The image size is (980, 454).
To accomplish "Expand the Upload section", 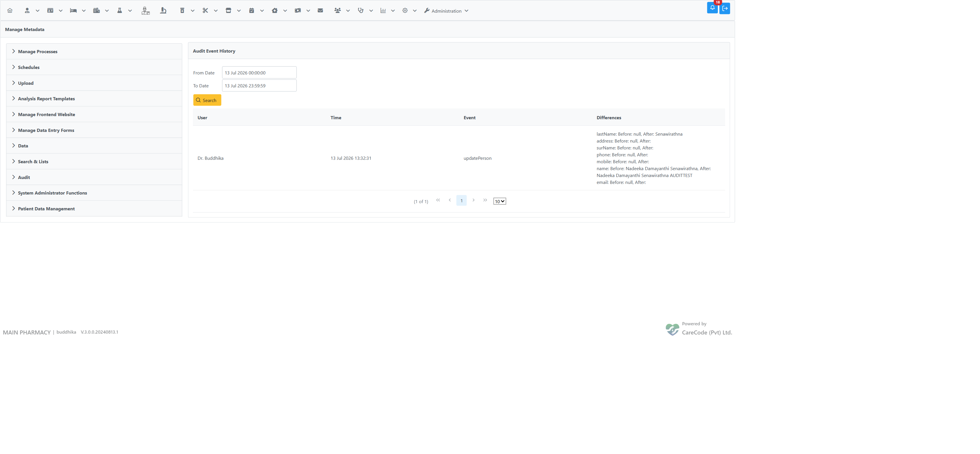I will pyautogui.click(x=94, y=83).
